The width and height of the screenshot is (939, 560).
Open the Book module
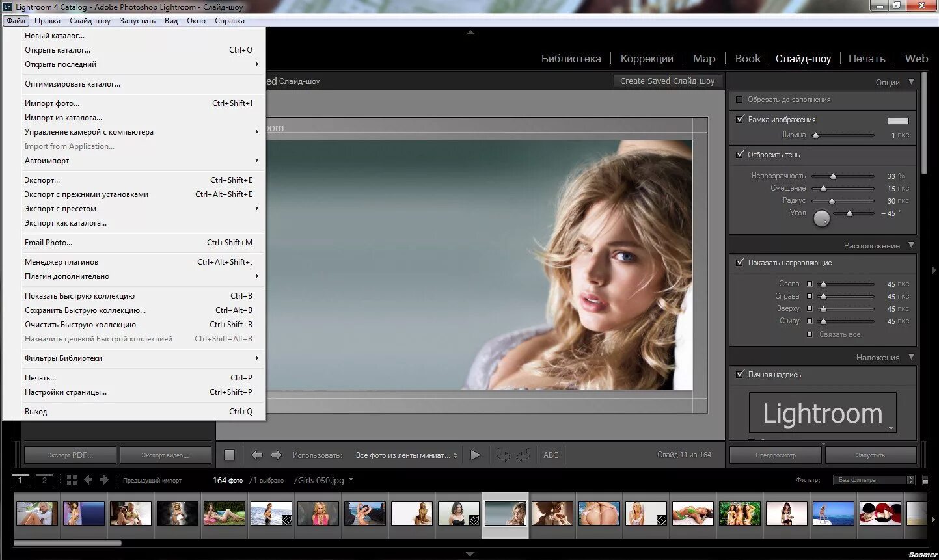[x=748, y=59]
